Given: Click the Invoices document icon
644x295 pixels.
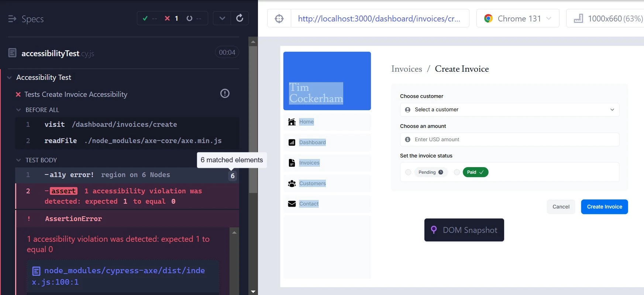Looking at the screenshot, I should (x=292, y=163).
